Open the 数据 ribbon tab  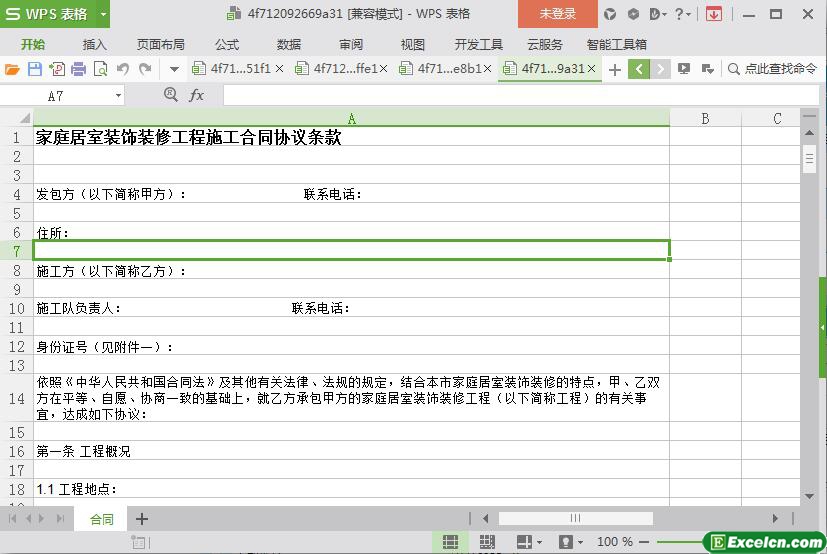[x=289, y=44]
